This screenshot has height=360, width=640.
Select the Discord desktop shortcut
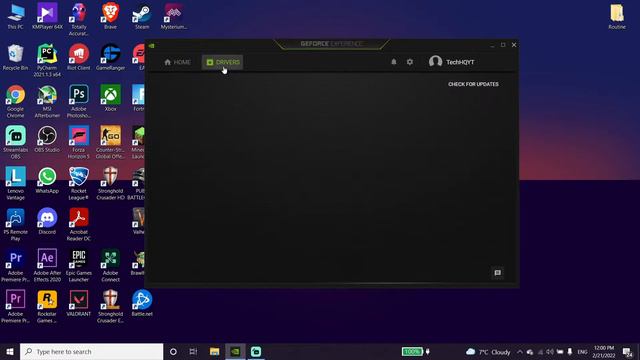point(47,221)
